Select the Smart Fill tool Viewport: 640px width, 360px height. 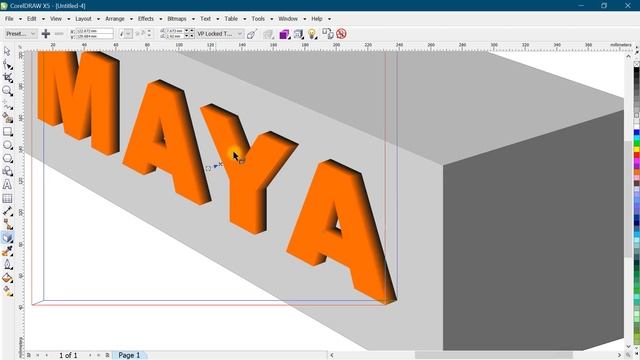tap(7, 118)
